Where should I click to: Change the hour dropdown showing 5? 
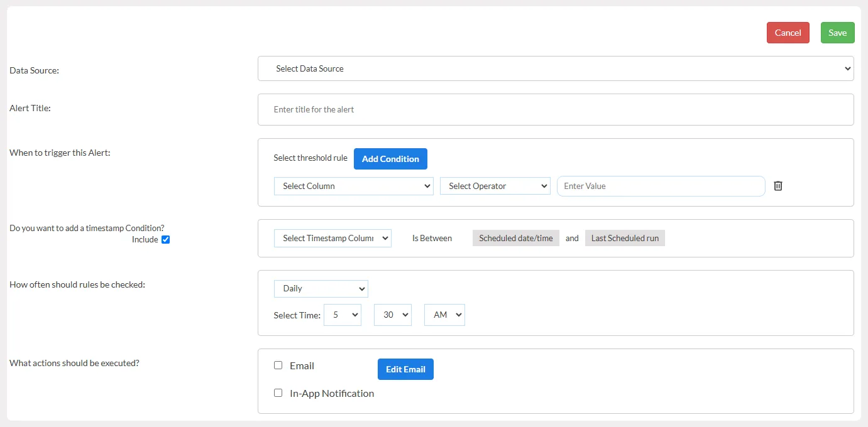342,315
